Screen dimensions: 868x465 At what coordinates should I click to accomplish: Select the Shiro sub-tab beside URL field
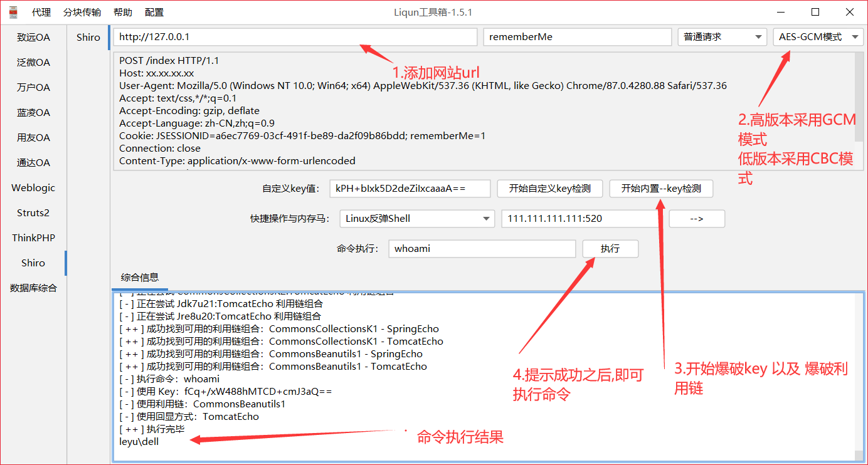point(88,38)
